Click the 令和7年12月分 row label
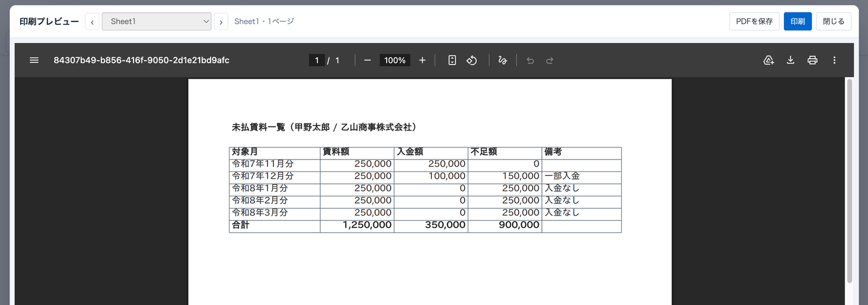Image resolution: width=868 pixels, height=305 pixels. click(x=263, y=176)
